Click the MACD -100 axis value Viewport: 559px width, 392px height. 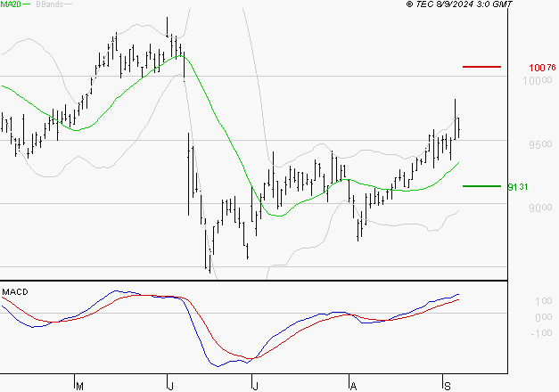541,333
